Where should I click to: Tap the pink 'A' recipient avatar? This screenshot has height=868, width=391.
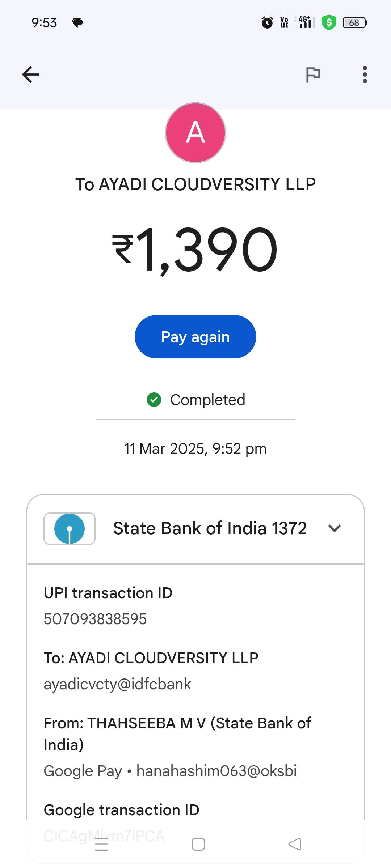[x=195, y=133]
